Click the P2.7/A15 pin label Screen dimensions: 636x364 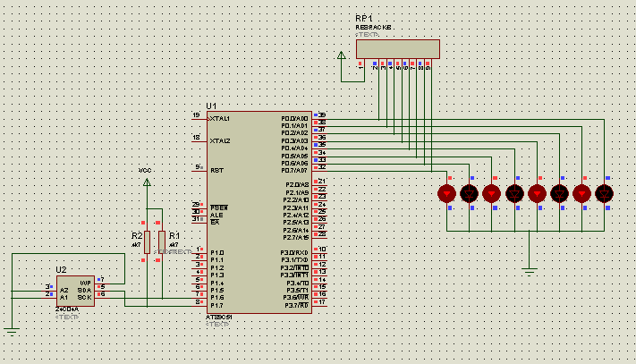tap(296, 237)
